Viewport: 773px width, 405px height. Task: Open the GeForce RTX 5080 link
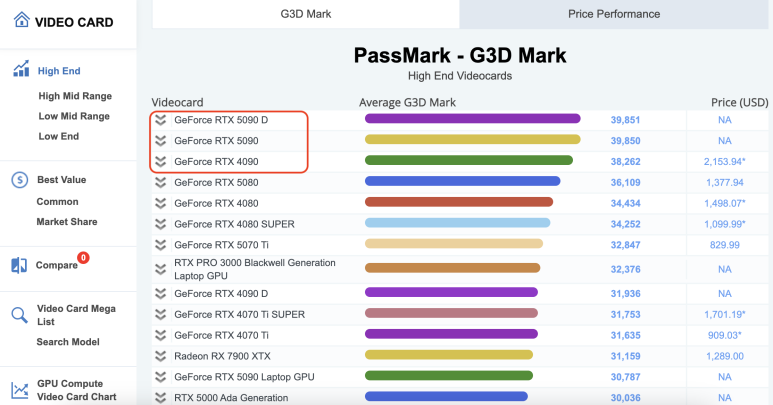tap(216, 182)
